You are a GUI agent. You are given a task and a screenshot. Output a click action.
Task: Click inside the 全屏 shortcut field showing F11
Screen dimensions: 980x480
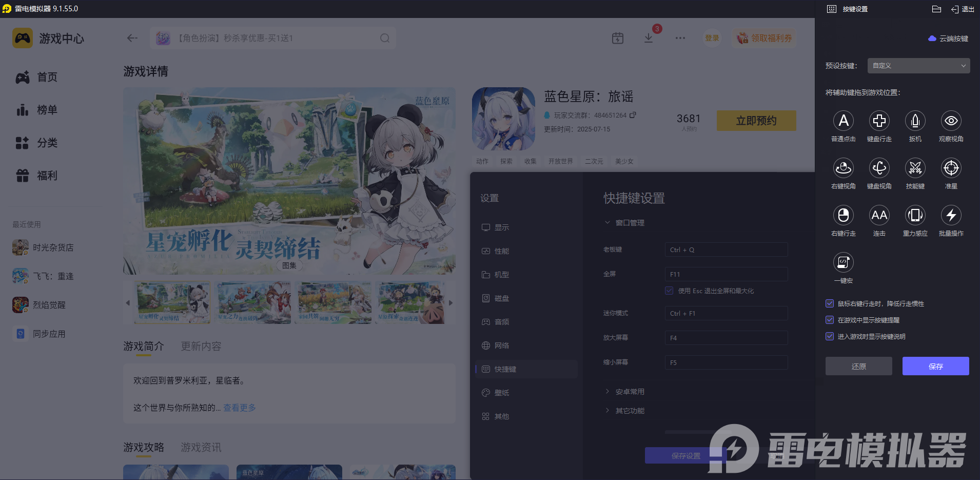(x=726, y=274)
